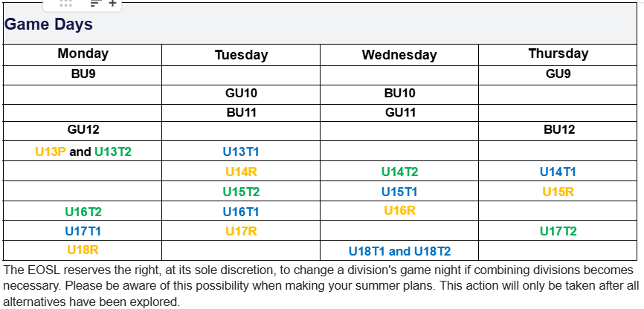Select the GU10 cell under Tuesday
The image size is (644, 309).
coord(241,94)
